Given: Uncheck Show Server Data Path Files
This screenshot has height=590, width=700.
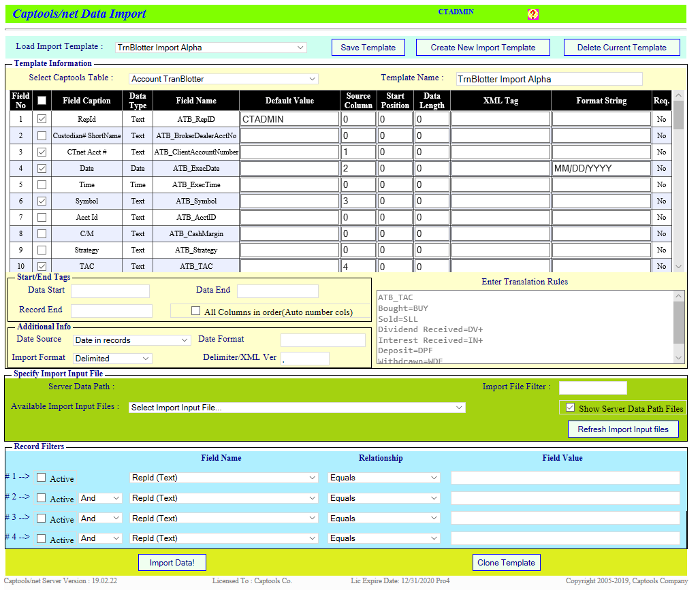Looking at the screenshot, I should click(x=571, y=407).
